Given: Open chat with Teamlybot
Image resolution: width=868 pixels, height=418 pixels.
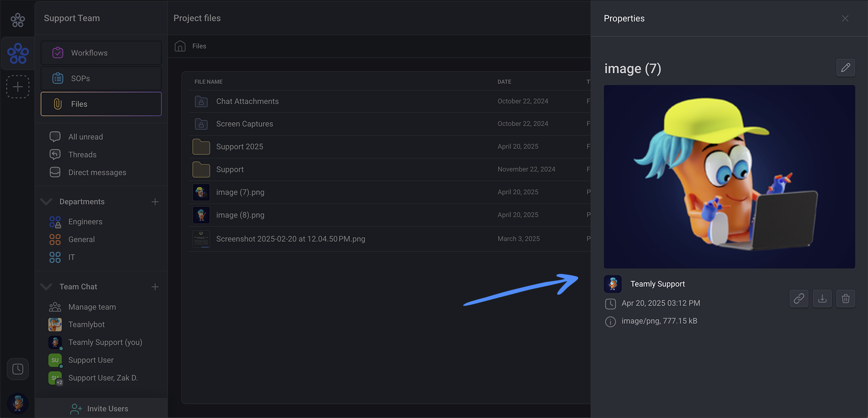Looking at the screenshot, I should click(x=87, y=325).
